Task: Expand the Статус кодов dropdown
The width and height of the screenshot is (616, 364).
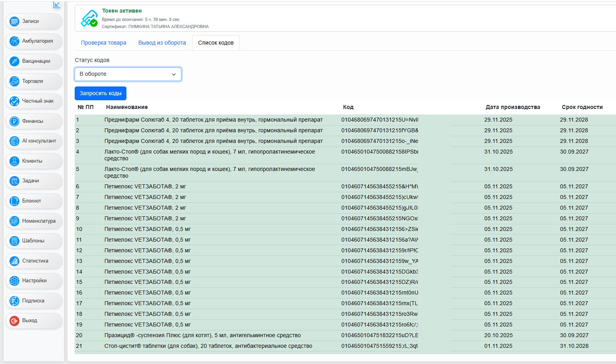Action: pyautogui.click(x=128, y=74)
